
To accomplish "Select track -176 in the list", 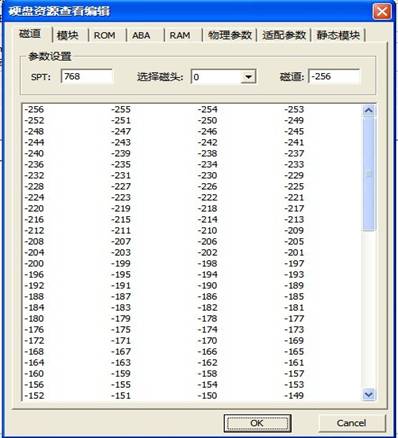I will tap(34, 329).
